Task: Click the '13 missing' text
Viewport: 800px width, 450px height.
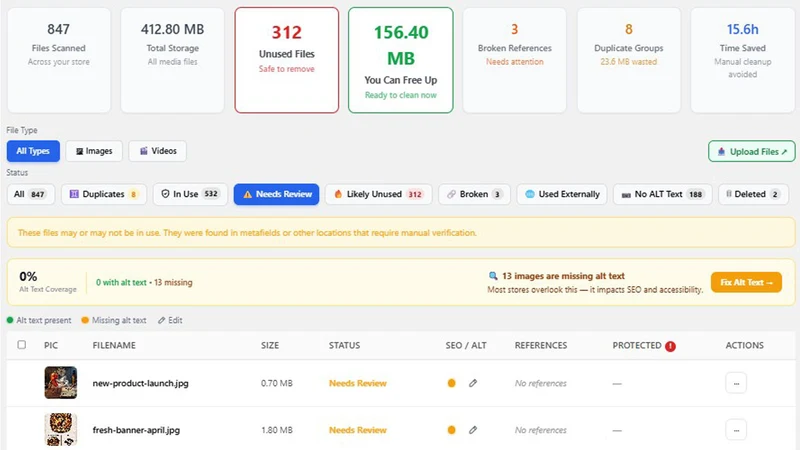Action: pos(173,282)
